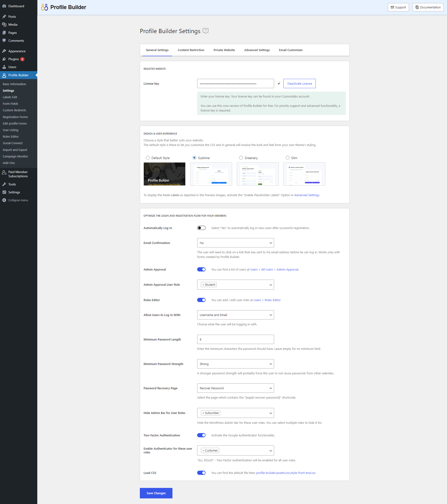Click the help icon beside Profile Builder Settings
Screen dimensions: 447x504
coord(206,31)
